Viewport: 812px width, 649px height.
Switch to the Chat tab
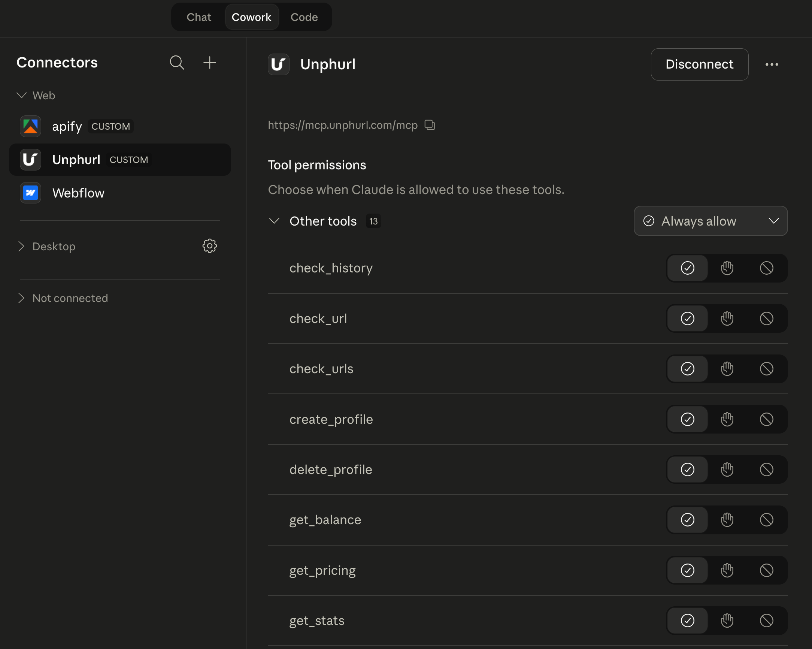click(x=199, y=17)
